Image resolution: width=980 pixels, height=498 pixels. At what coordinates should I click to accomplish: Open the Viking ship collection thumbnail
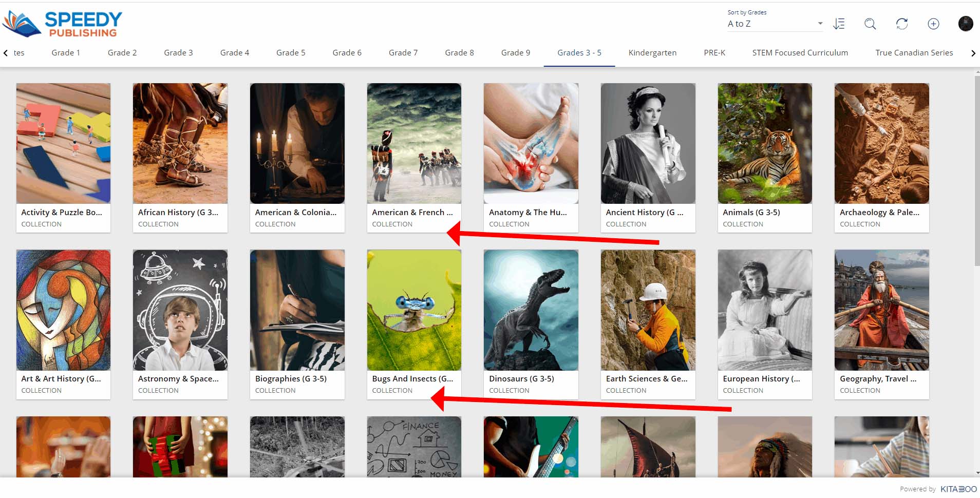coord(648,447)
